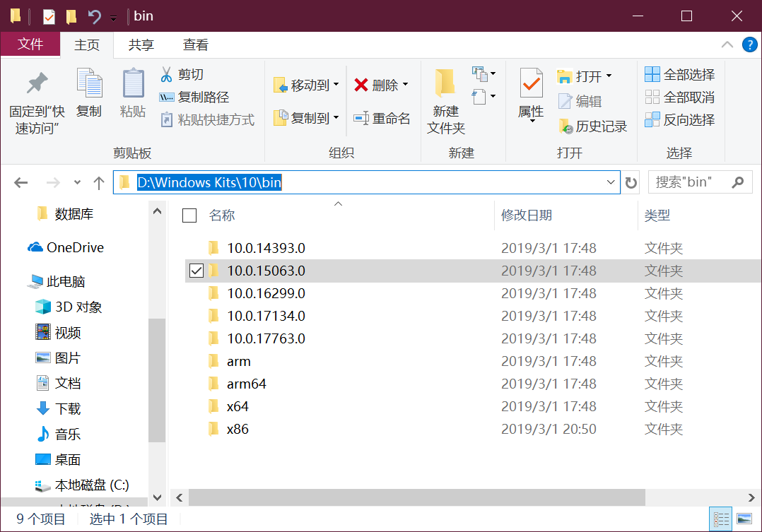Select Copy path command

point(194,97)
